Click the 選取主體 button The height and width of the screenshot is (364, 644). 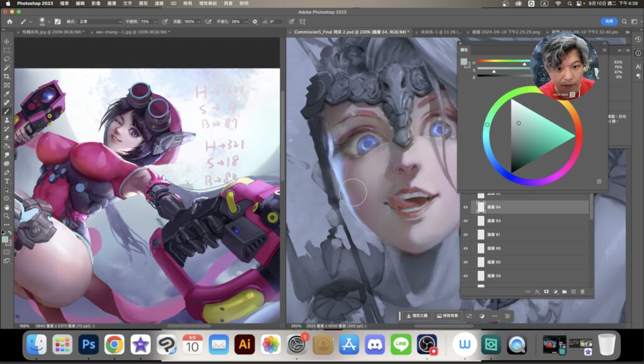point(417,316)
